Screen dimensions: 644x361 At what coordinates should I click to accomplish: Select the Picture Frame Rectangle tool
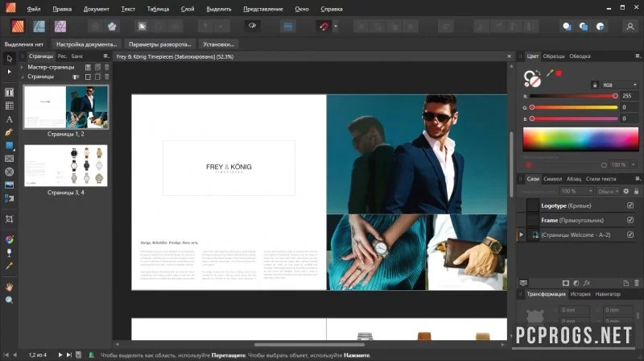point(9,159)
